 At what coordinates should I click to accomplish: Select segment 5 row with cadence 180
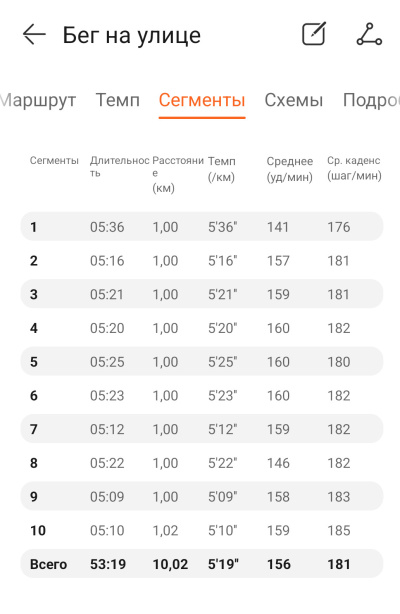(202, 361)
